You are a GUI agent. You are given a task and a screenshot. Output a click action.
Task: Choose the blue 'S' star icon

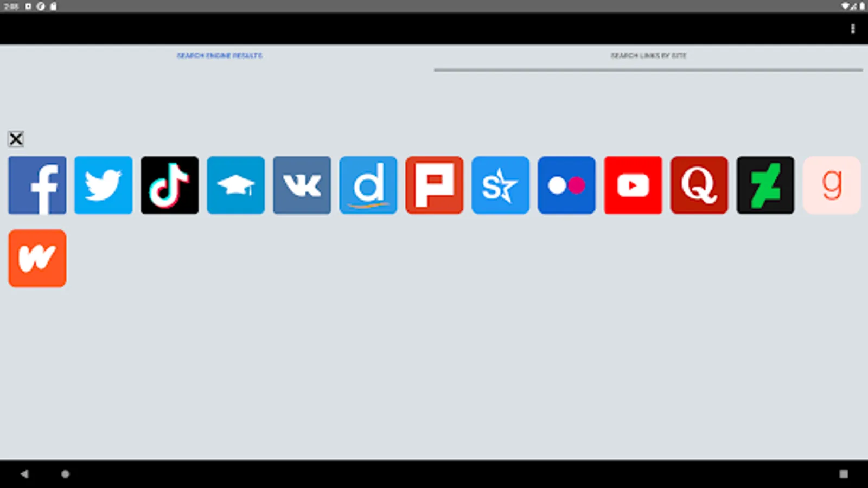pos(501,185)
